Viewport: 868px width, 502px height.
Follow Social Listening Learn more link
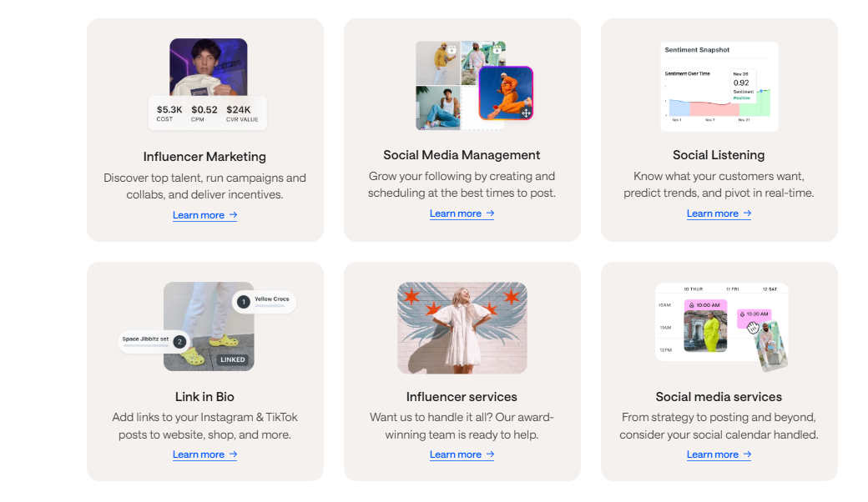click(719, 213)
